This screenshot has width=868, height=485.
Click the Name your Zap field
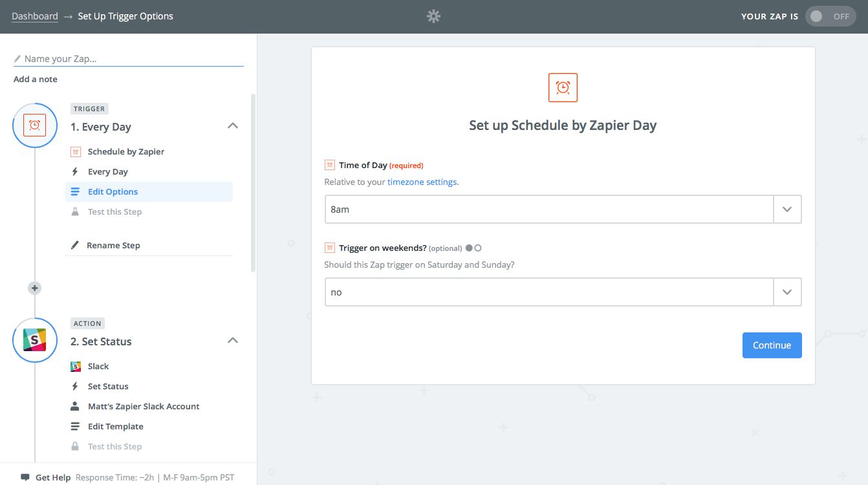click(x=129, y=59)
